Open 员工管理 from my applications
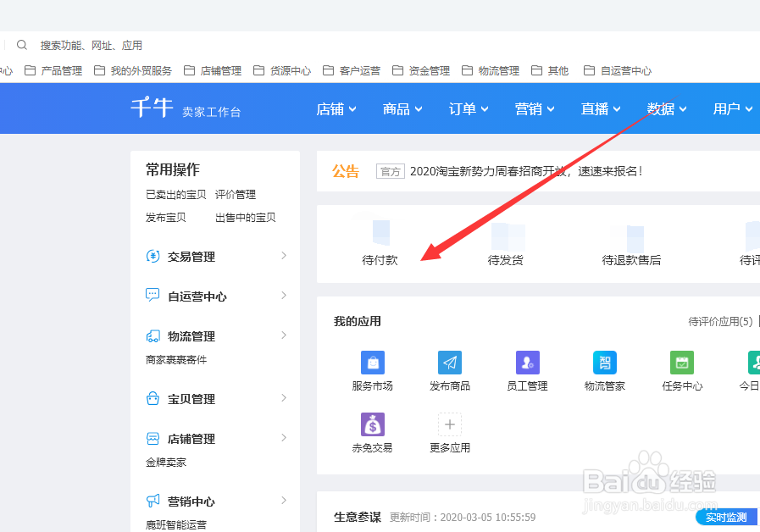760x532 pixels. pos(527,362)
